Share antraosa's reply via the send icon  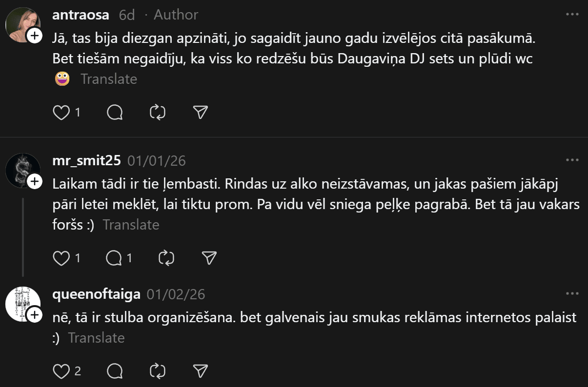click(201, 113)
